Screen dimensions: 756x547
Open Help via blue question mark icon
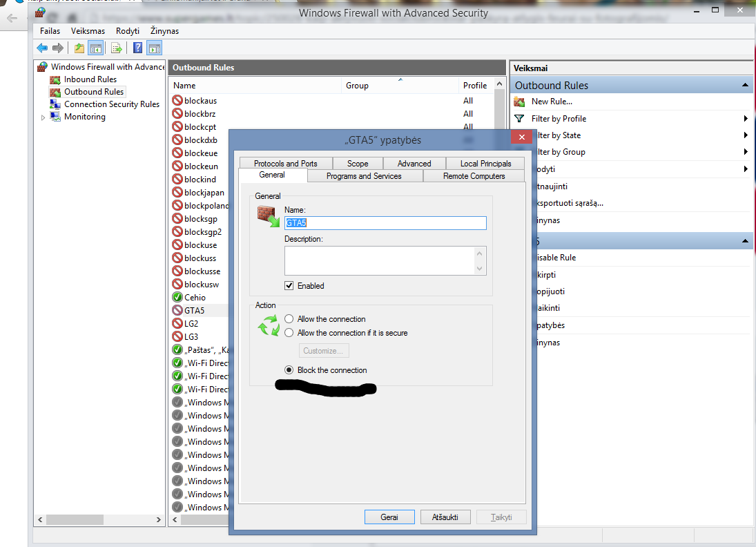click(x=137, y=48)
